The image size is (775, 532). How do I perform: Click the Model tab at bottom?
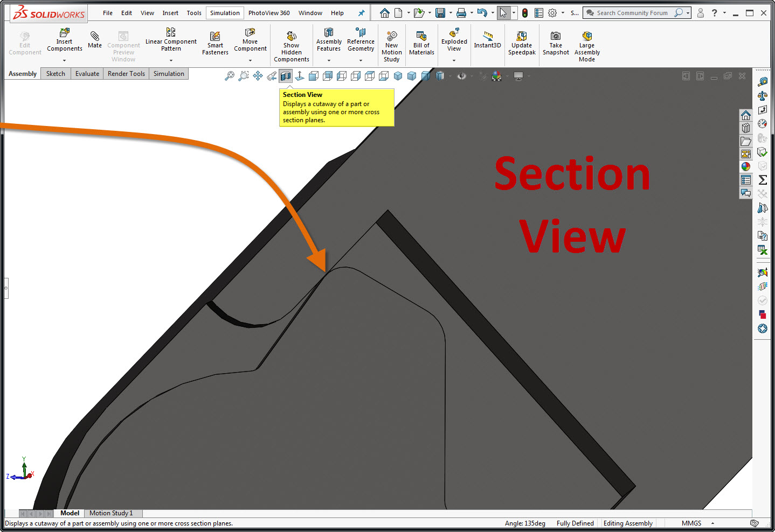[x=70, y=513]
